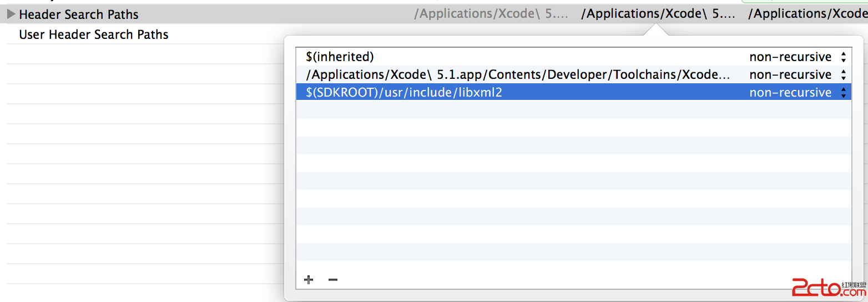Screen dimensions: 868x302
Task: Open recursion dropdown for Xcode 5.1.app Toolchains path
Action: (844, 74)
